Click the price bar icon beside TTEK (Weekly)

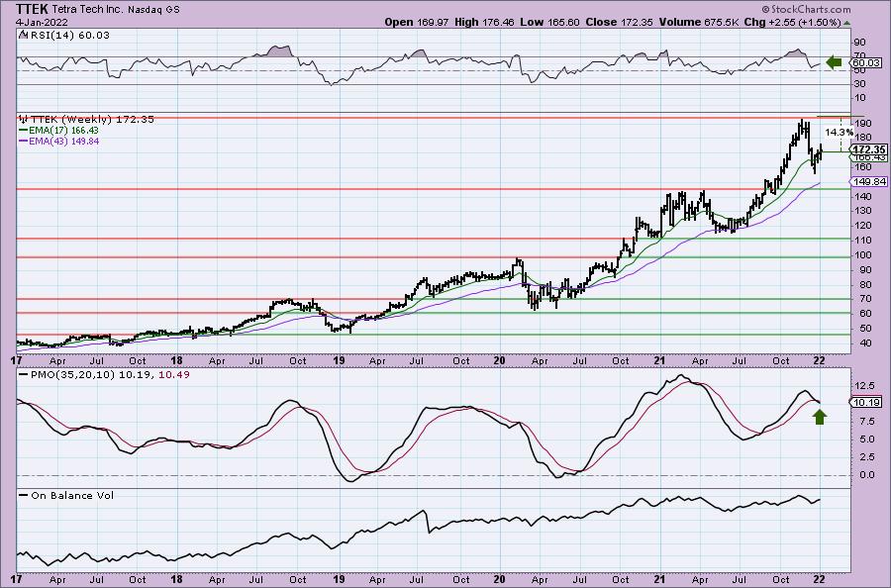click(x=24, y=120)
